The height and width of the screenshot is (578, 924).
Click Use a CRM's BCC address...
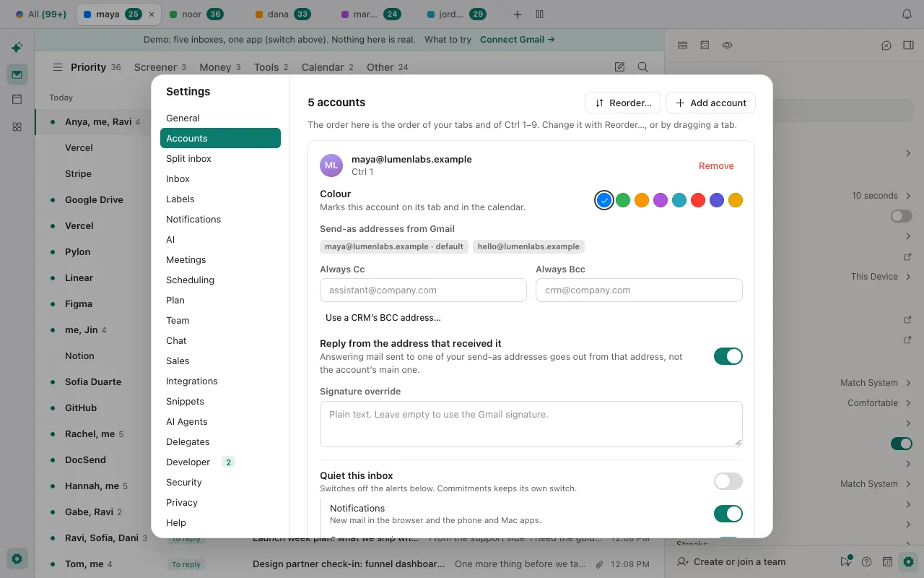click(383, 317)
